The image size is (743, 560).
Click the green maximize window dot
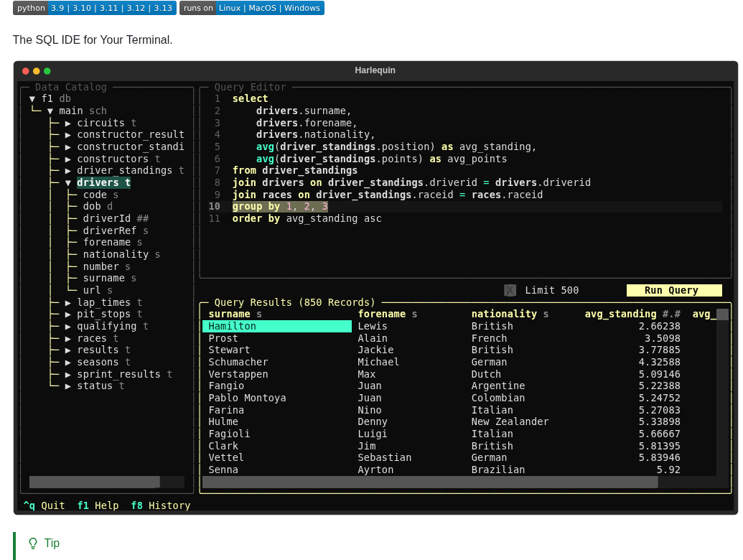[x=47, y=71]
